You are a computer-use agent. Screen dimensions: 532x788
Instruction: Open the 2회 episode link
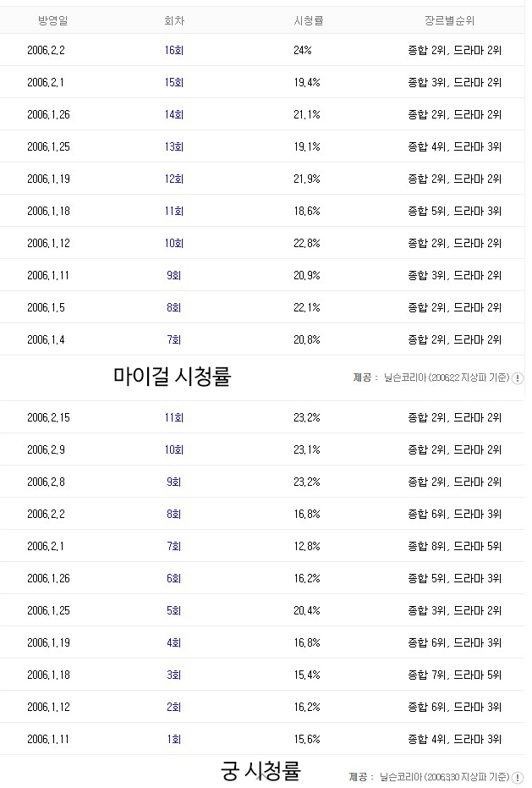174,707
